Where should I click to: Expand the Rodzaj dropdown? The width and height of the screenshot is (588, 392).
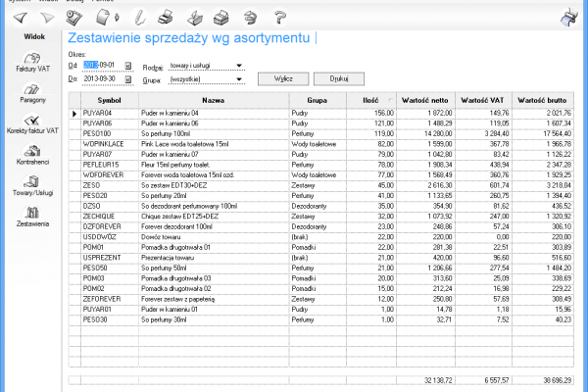tap(239, 66)
